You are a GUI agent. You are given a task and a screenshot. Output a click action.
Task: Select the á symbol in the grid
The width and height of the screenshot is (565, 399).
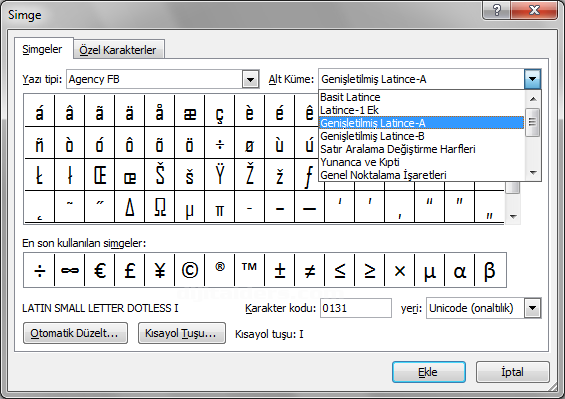[40, 111]
